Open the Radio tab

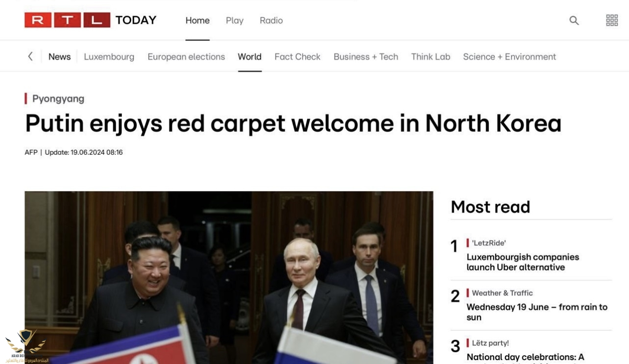tap(271, 21)
